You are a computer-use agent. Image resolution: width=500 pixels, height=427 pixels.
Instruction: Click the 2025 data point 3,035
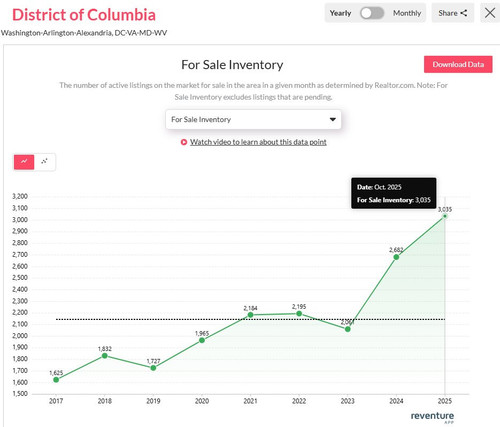click(444, 216)
